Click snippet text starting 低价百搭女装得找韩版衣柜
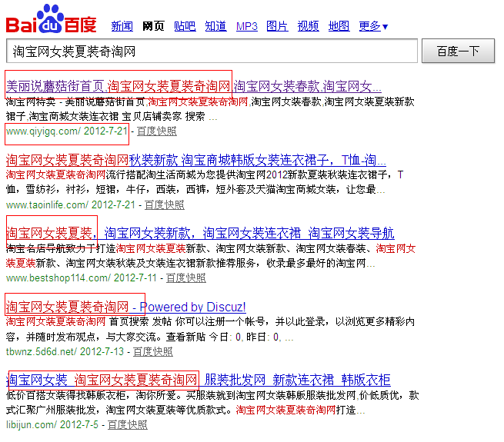This screenshot has width=504, height=442. 212,395
